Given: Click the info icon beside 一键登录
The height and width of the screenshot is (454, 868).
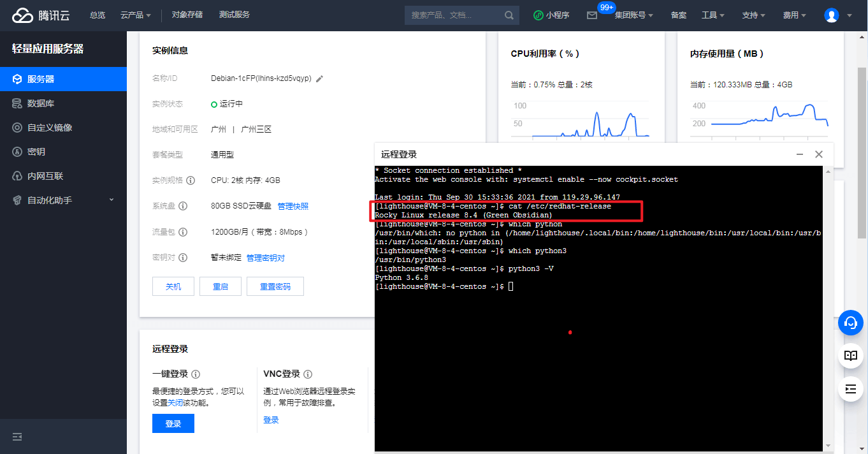Looking at the screenshot, I should point(196,374).
